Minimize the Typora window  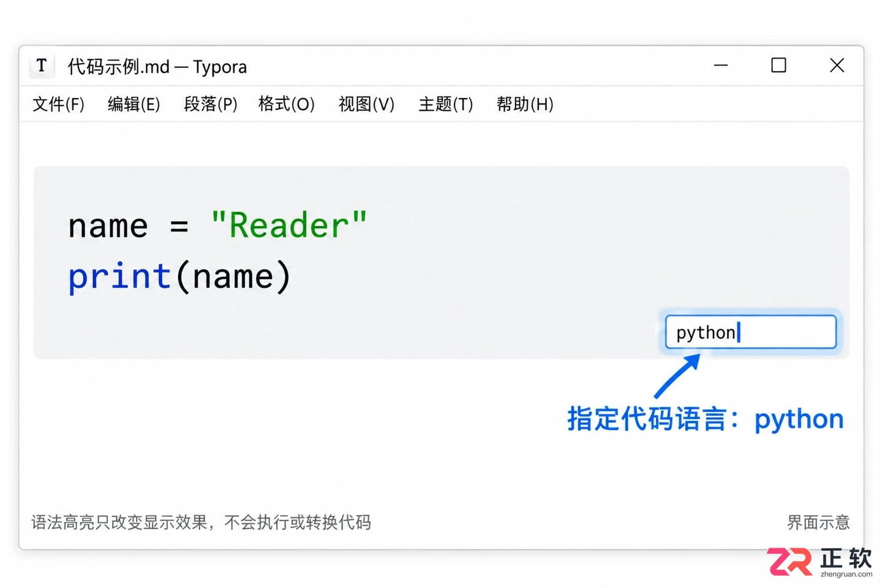coord(721,65)
